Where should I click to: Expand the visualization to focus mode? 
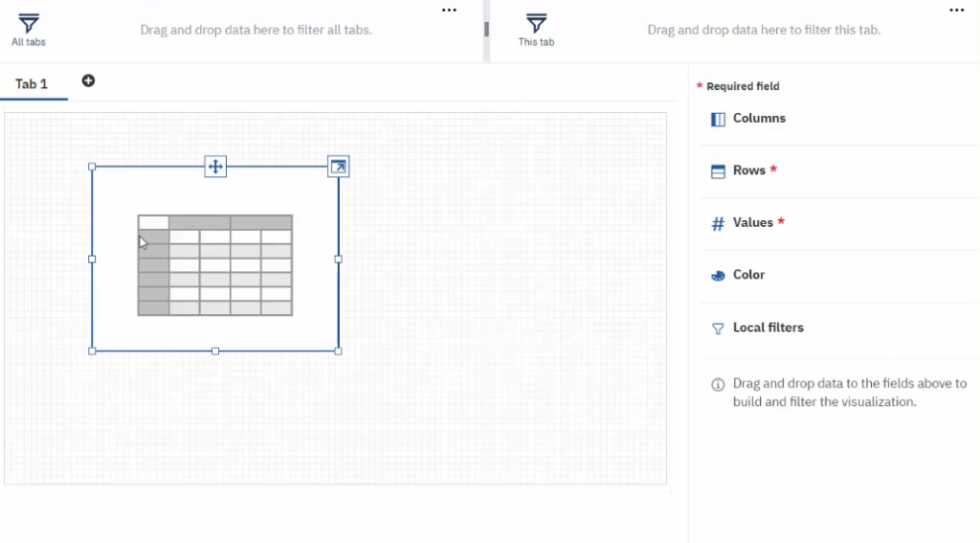tap(338, 167)
